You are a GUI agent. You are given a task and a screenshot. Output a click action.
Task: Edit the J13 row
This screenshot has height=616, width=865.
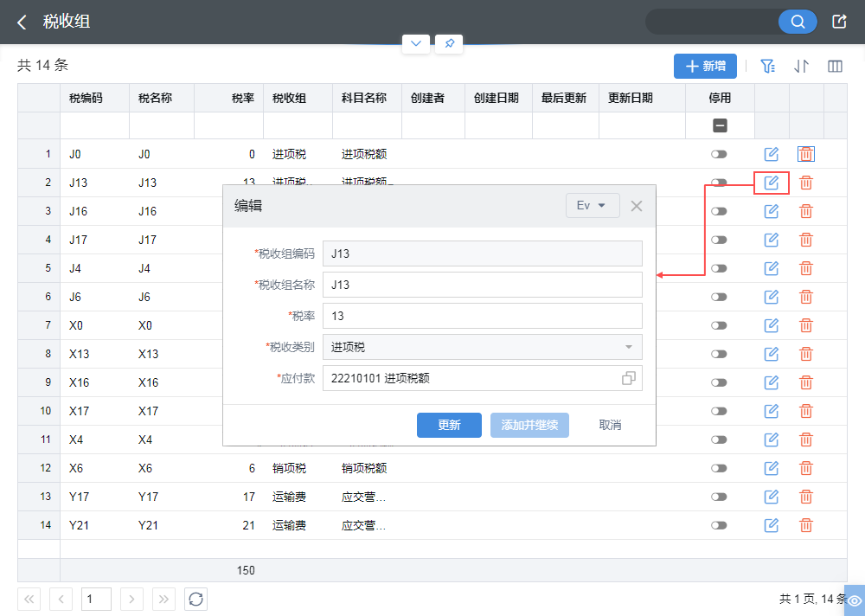click(772, 183)
